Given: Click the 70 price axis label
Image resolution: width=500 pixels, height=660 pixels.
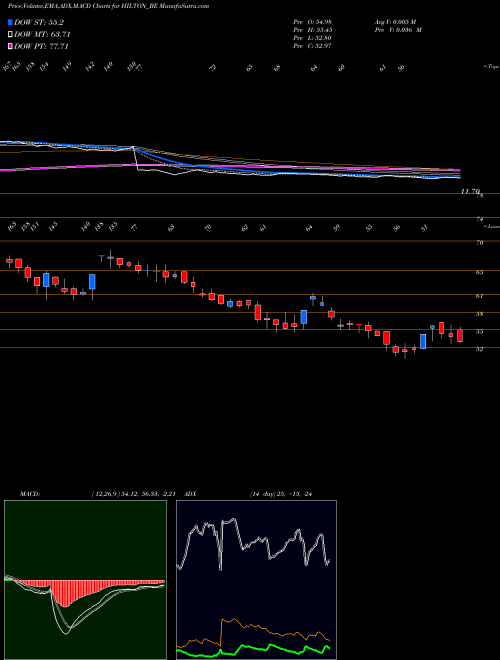Looking at the screenshot, I should 479,243.
